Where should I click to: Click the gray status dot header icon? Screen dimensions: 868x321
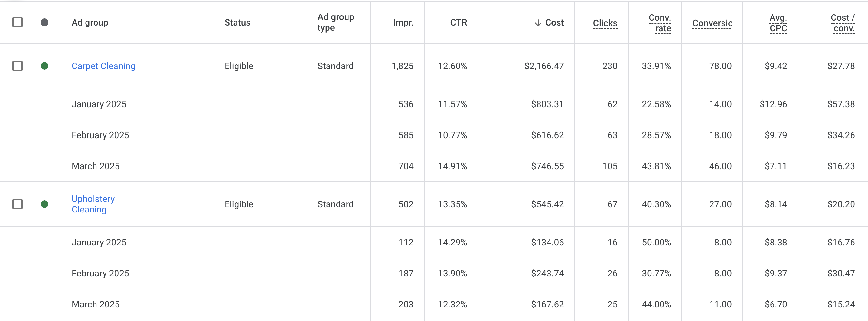45,23
